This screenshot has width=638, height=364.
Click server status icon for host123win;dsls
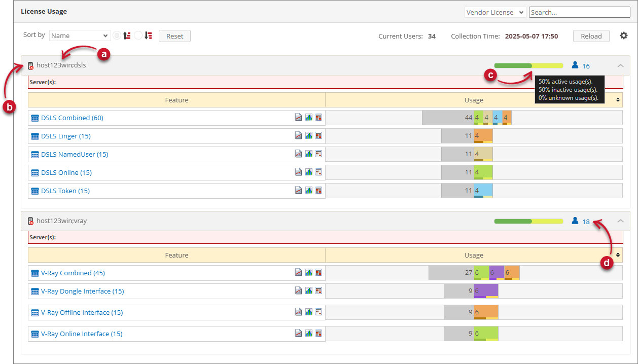coord(31,65)
